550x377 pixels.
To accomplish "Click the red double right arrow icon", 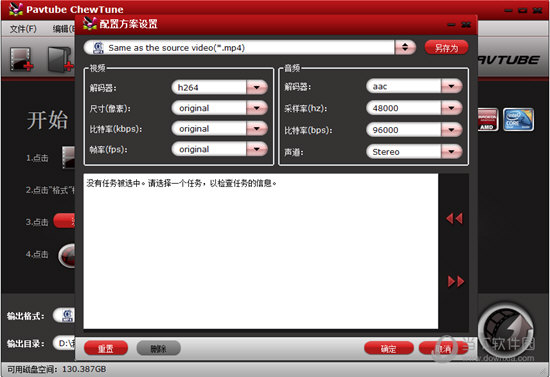I will coord(456,281).
